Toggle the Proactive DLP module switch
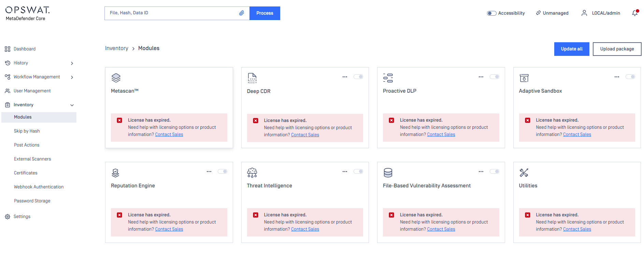Image resolution: width=644 pixels, height=277 pixels. (x=495, y=77)
